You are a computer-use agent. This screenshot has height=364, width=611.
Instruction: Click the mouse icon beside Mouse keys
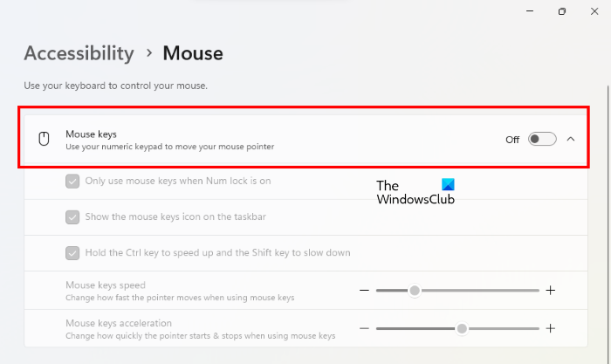point(44,139)
